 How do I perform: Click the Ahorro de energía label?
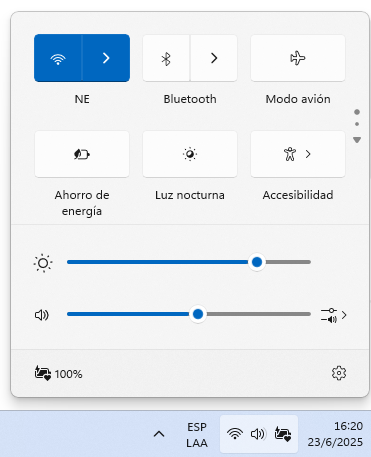[x=82, y=203]
